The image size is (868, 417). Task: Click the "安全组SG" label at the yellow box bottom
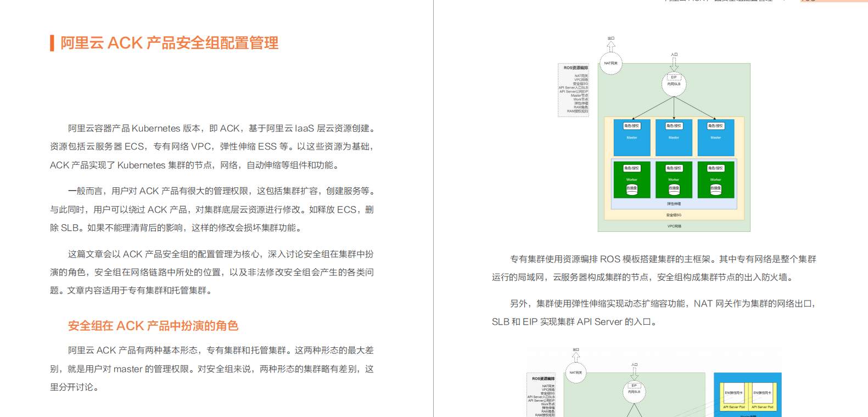pyautogui.click(x=674, y=215)
